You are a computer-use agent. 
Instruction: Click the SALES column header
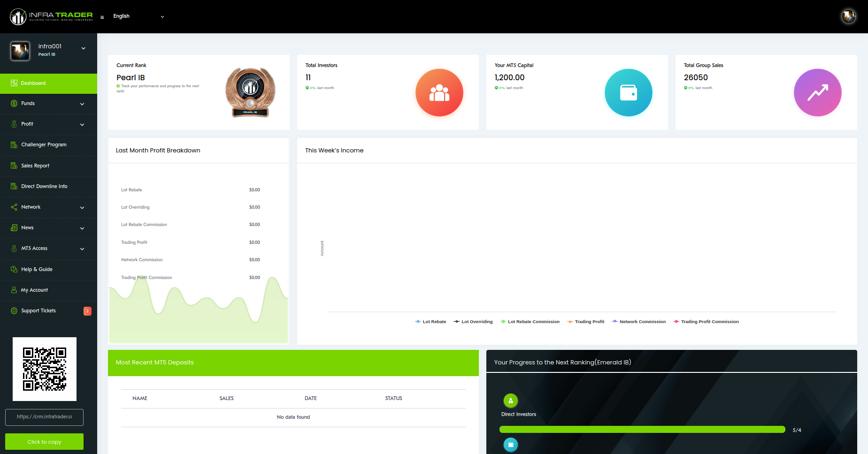click(227, 398)
